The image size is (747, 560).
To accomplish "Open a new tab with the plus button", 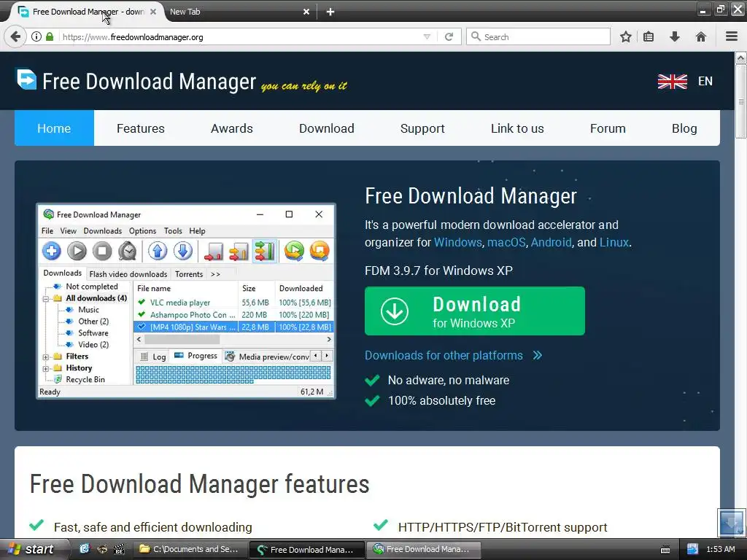I will click(330, 12).
